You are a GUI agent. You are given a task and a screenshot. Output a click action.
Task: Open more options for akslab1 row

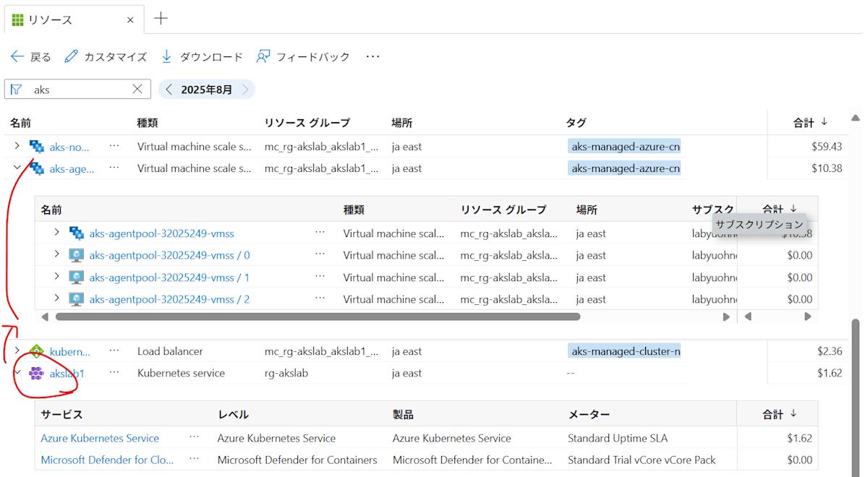click(x=114, y=373)
